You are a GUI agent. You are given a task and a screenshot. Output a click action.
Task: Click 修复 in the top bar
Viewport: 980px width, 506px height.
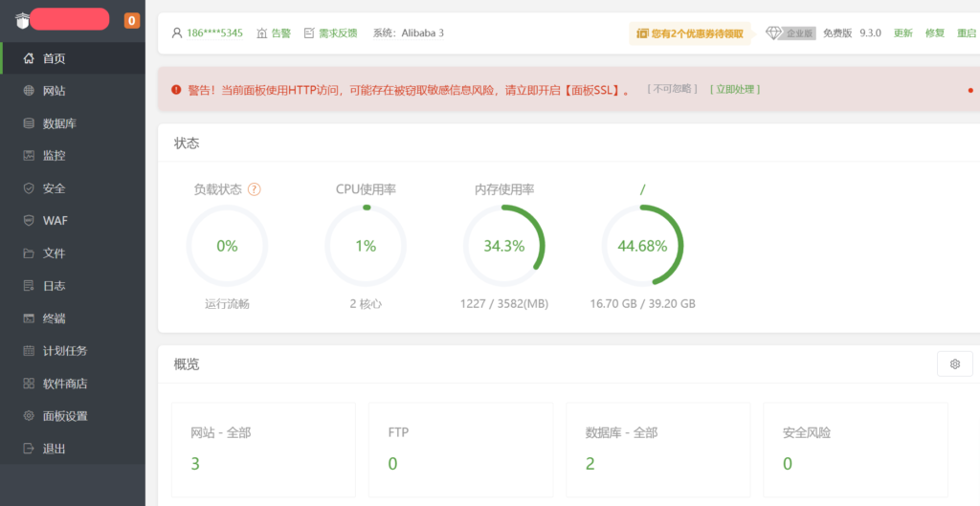[x=934, y=33]
